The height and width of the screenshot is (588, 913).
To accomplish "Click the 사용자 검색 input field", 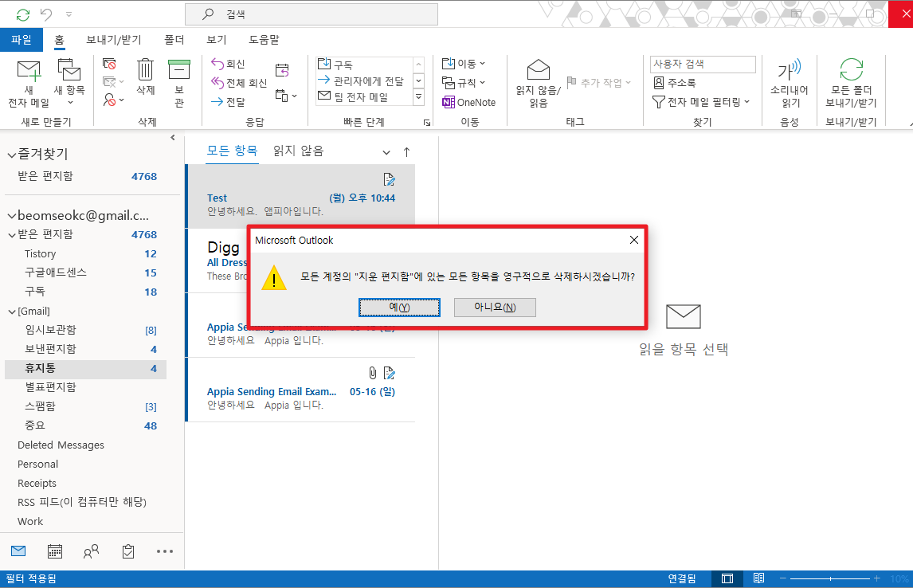I will tap(703, 64).
